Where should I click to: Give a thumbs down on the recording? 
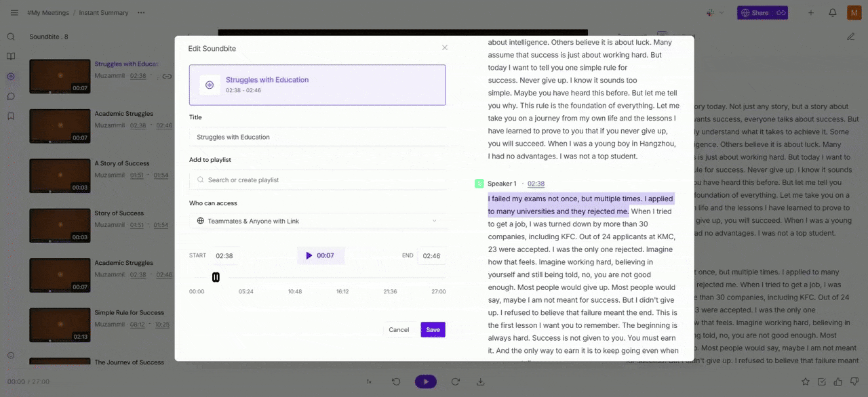854,381
